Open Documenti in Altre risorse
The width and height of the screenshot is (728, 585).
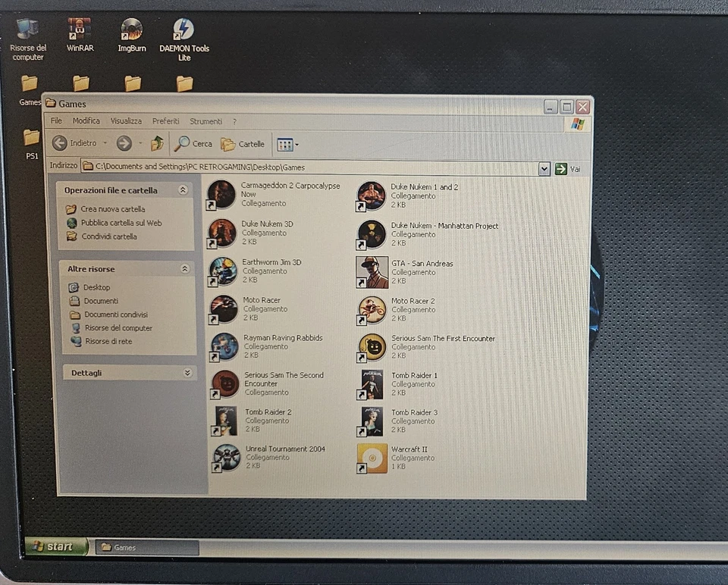point(94,301)
